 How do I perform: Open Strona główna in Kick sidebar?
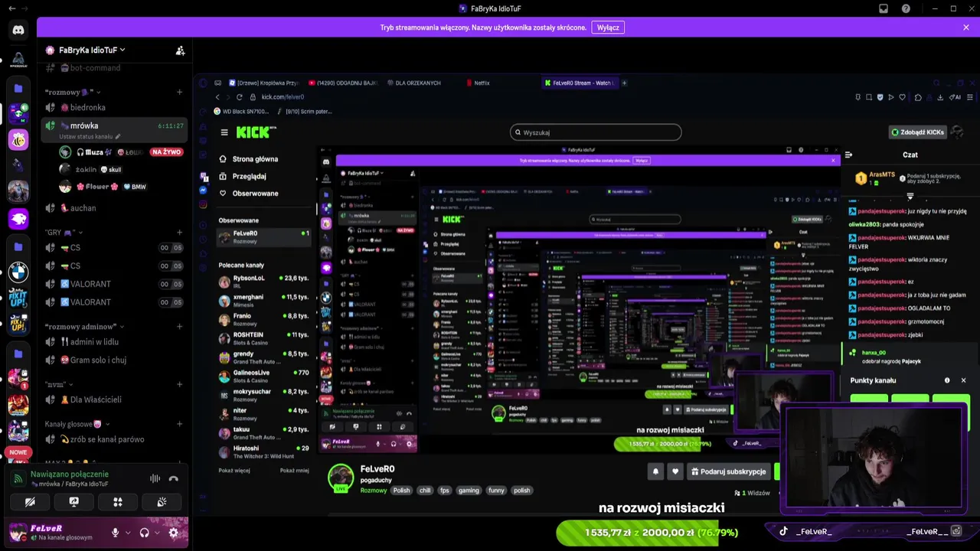[255, 159]
